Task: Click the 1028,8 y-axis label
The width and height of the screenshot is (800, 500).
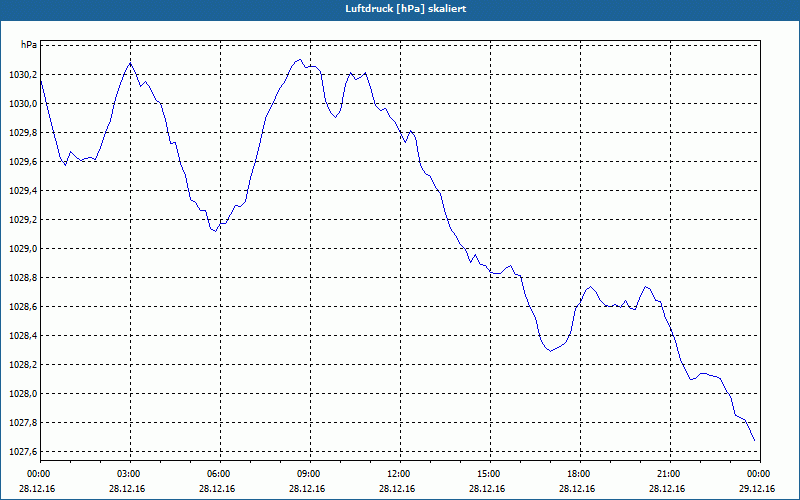Action: (x=23, y=278)
